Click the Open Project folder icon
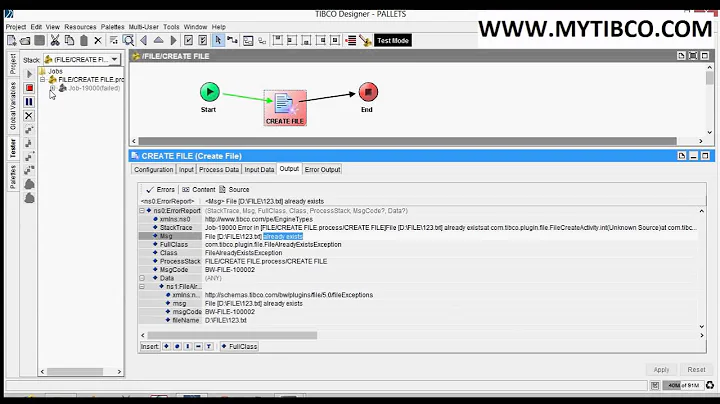Image resolution: width=720 pixels, height=404 pixels. click(25, 41)
